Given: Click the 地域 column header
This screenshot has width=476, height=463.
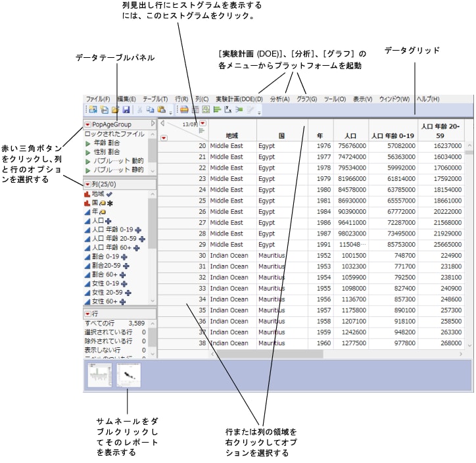Looking at the screenshot, I should [232, 136].
